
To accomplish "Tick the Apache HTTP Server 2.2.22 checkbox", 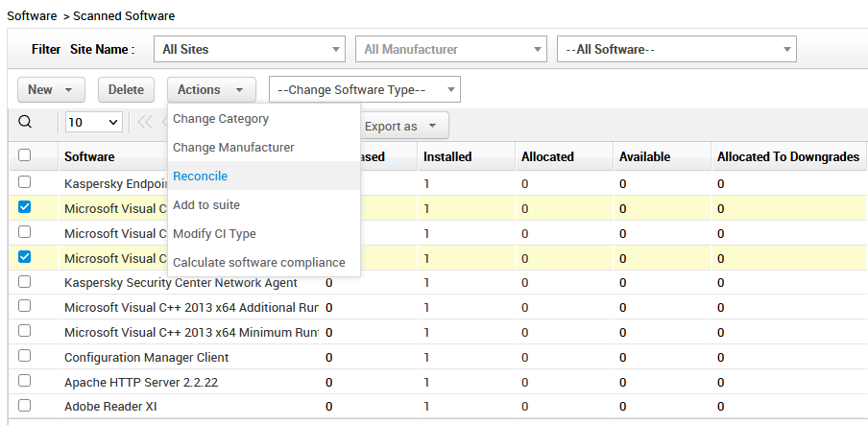I will (x=25, y=381).
